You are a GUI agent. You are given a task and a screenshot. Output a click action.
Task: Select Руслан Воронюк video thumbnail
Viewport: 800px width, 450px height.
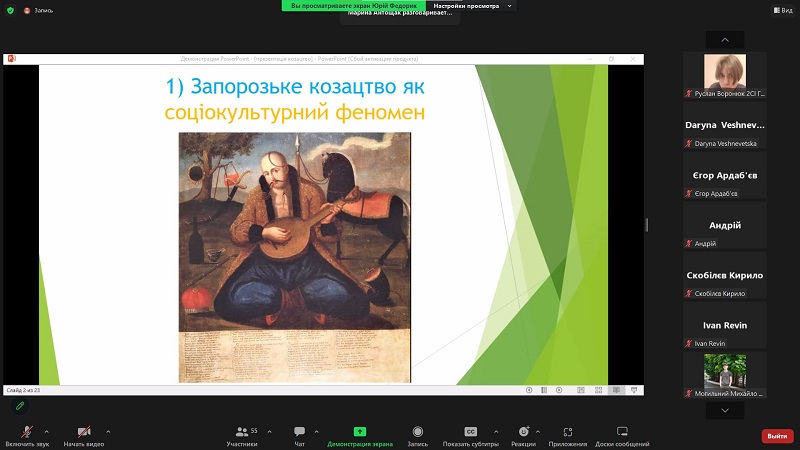(725, 74)
